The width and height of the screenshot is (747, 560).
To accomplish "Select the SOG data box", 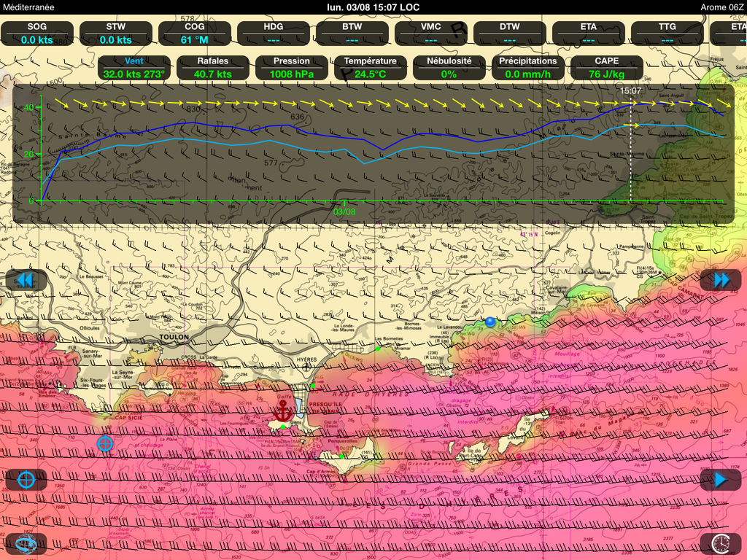I will 37,34.
